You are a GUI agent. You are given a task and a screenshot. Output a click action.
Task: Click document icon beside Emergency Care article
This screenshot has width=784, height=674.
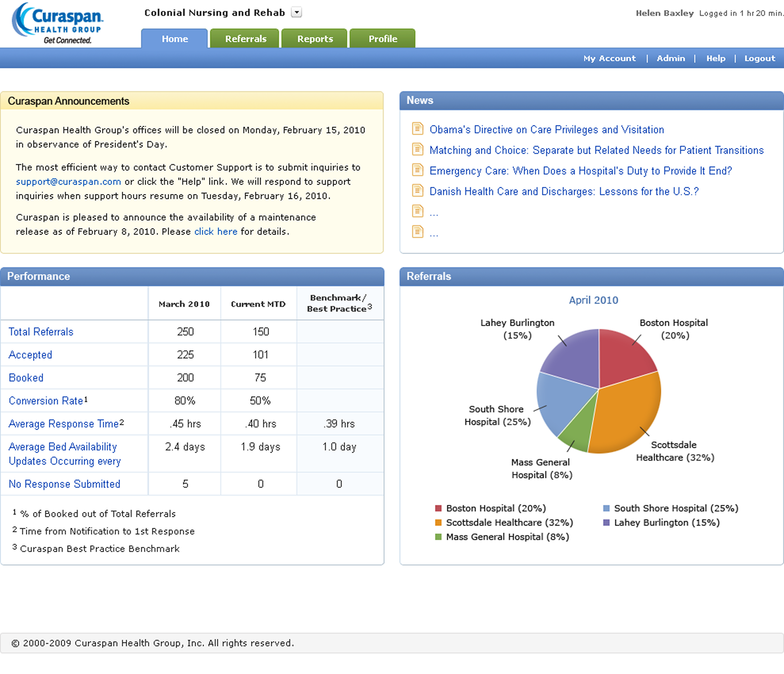(417, 170)
